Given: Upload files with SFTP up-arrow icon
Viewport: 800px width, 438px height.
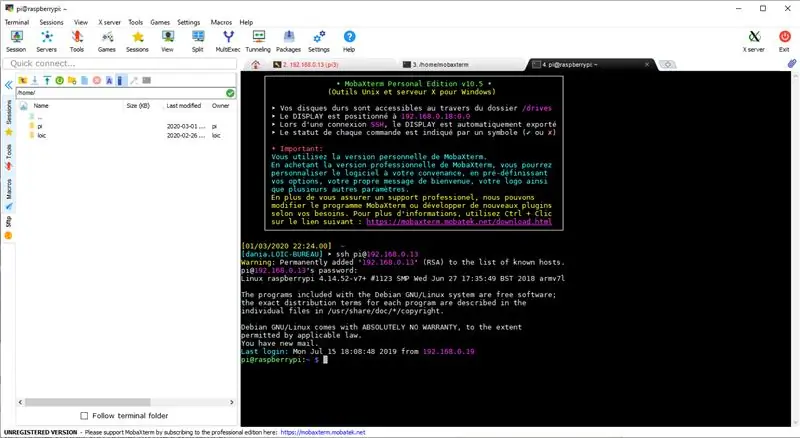Looking at the screenshot, I should pos(47,80).
